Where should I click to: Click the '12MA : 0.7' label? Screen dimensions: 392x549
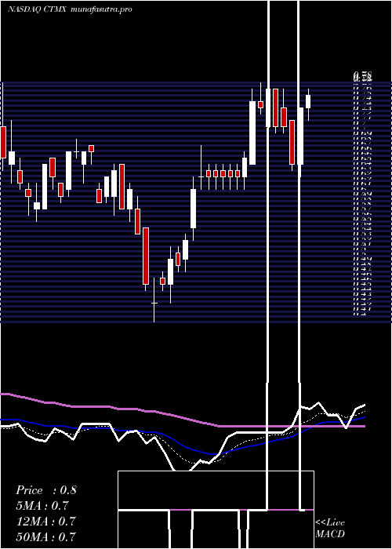point(45,522)
